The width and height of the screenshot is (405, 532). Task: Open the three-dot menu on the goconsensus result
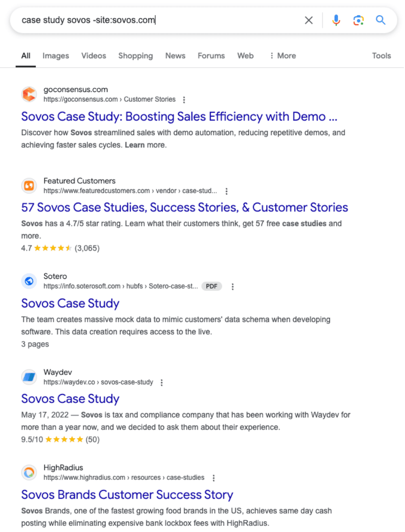[184, 99]
